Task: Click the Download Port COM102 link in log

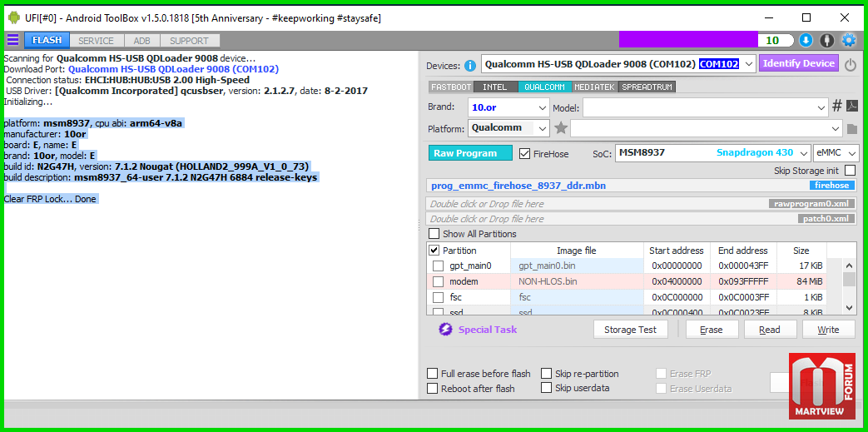Action: [173, 69]
